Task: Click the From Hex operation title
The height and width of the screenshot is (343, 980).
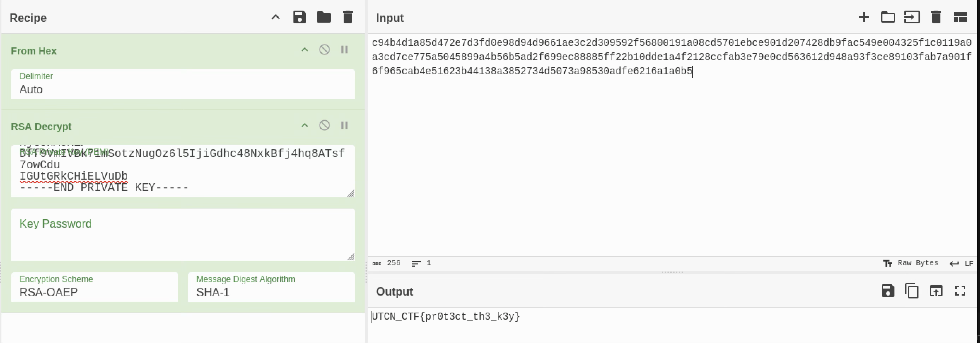Action: (x=34, y=51)
